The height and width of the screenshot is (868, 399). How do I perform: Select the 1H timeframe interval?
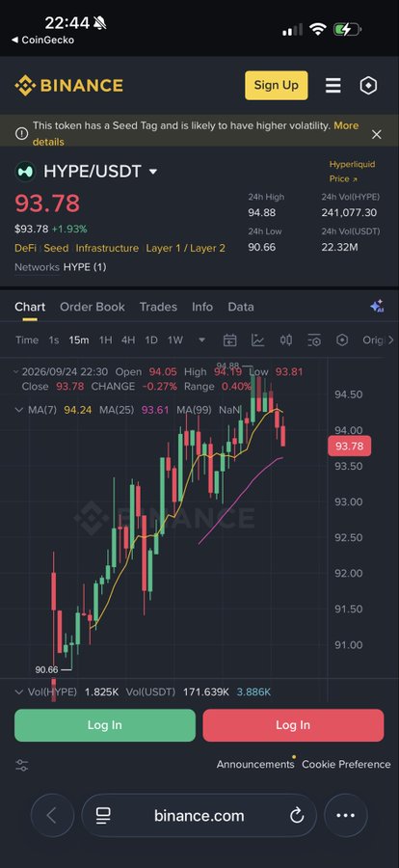(x=105, y=339)
